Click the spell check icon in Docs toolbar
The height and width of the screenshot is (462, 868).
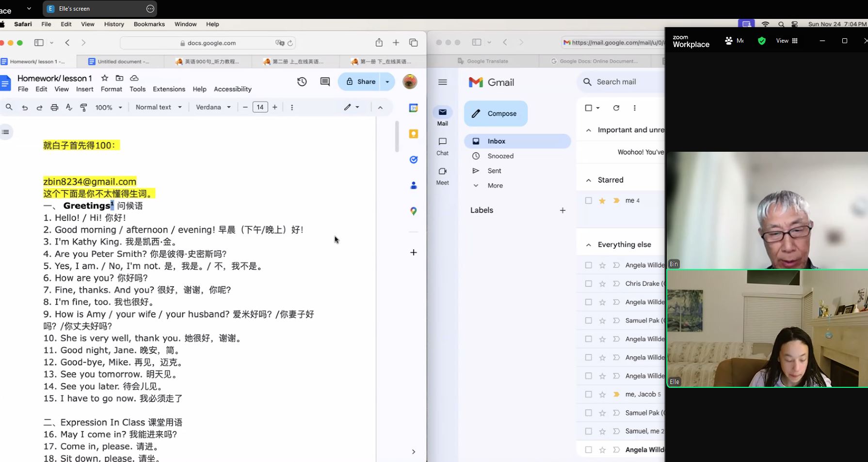[69, 108]
